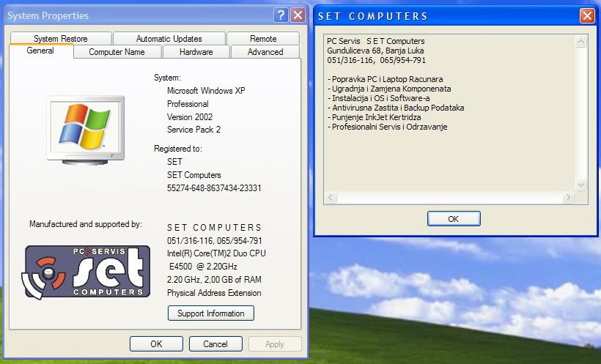Image resolution: width=601 pixels, height=364 pixels.
Task: Click '2.20 GHz, 2,00 GB of RAM' text
Action: 214,280
